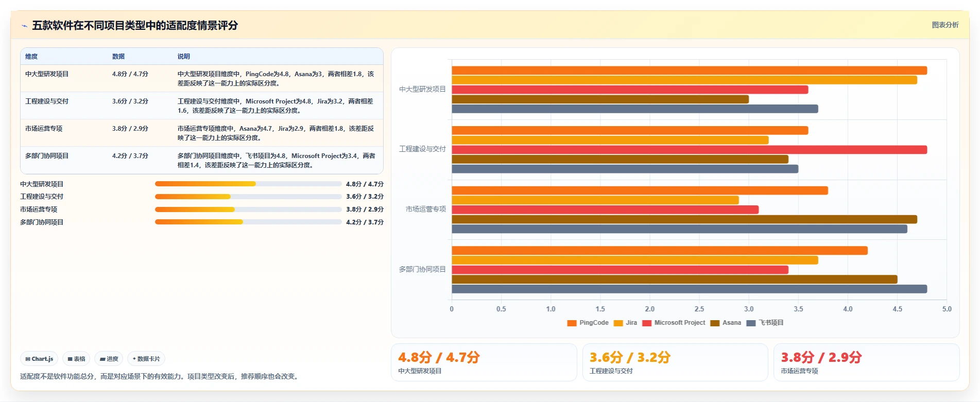
Task: Click the 飞书项目 bar in 多部门协同项目 group
Action: pos(690,289)
